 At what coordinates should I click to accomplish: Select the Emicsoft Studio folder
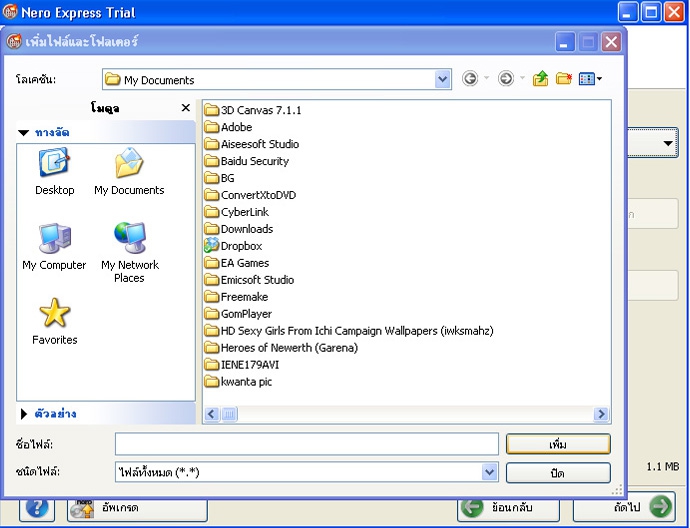point(250,280)
